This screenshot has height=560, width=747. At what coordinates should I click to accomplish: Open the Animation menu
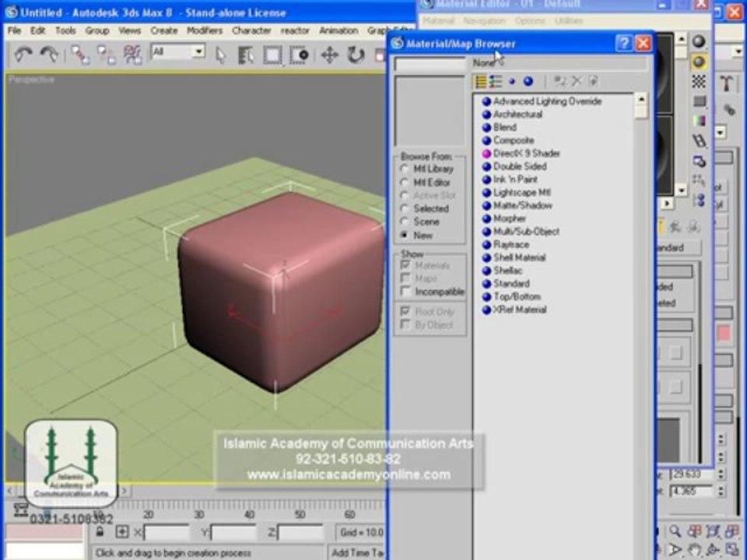pos(338,30)
